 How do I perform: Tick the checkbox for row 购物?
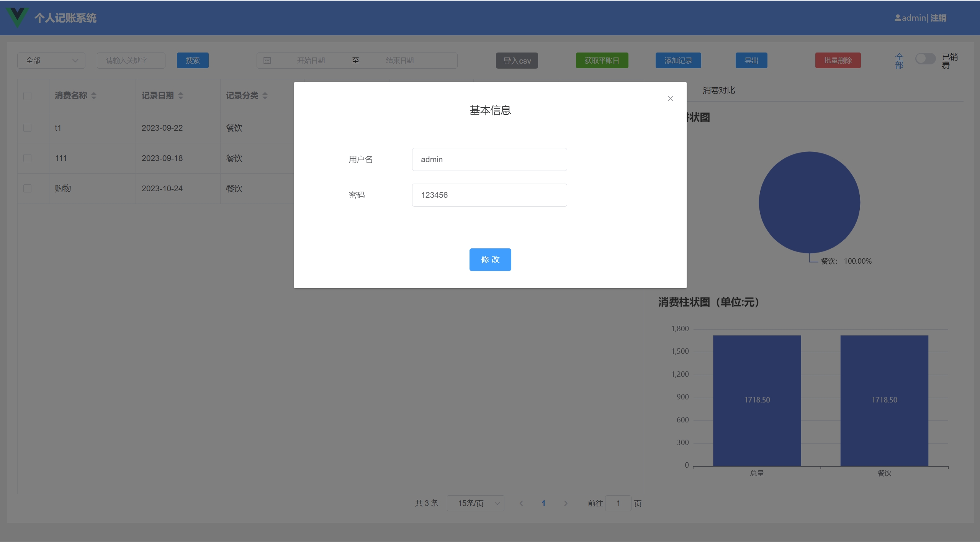click(27, 189)
